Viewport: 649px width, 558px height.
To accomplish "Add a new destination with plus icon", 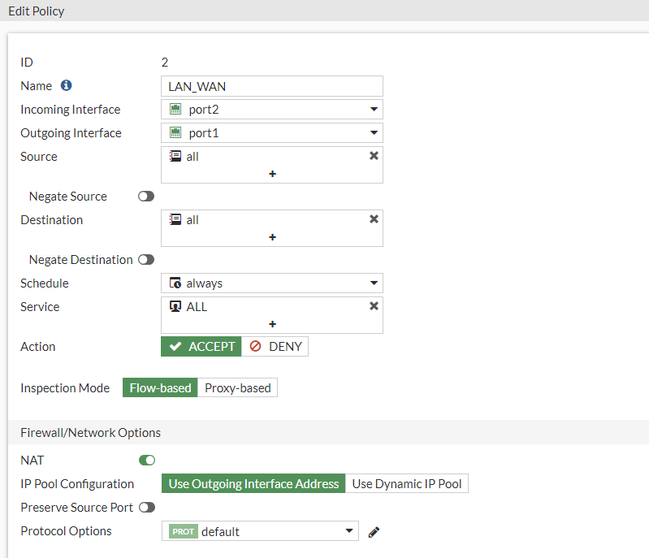I will tap(272, 237).
